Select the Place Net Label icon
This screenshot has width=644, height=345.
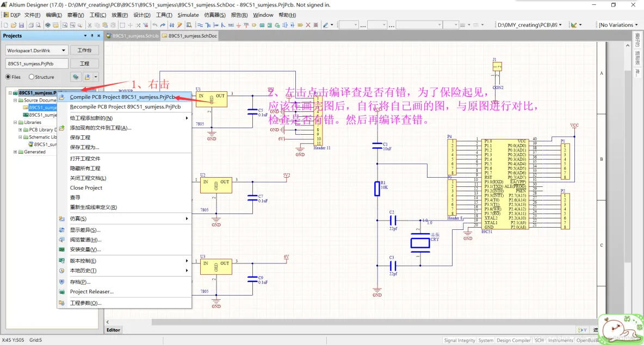coord(231,25)
